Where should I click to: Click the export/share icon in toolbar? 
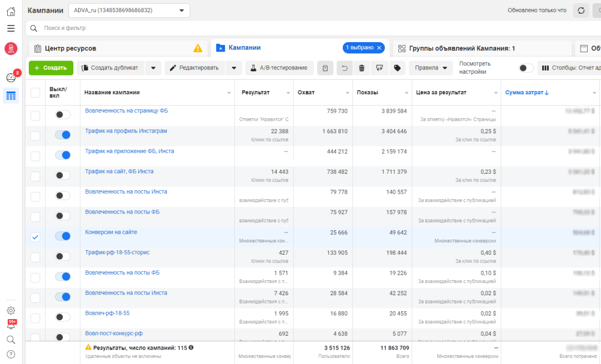(379, 68)
